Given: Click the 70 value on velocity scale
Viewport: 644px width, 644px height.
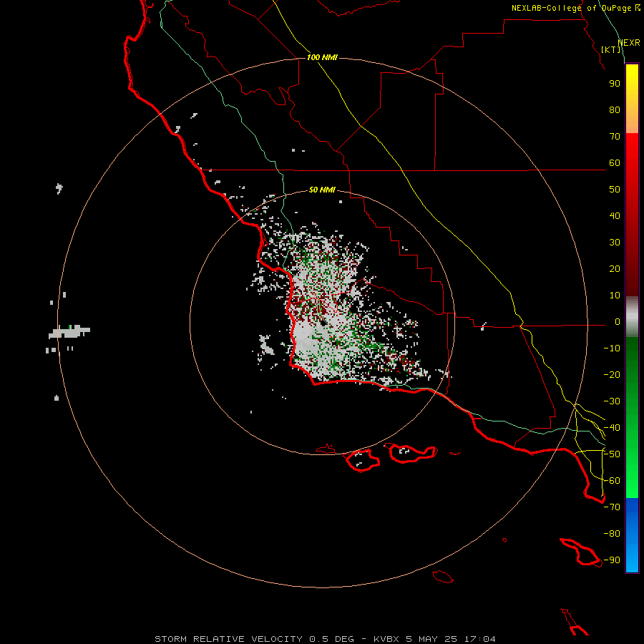Looking at the screenshot, I should 615,137.
